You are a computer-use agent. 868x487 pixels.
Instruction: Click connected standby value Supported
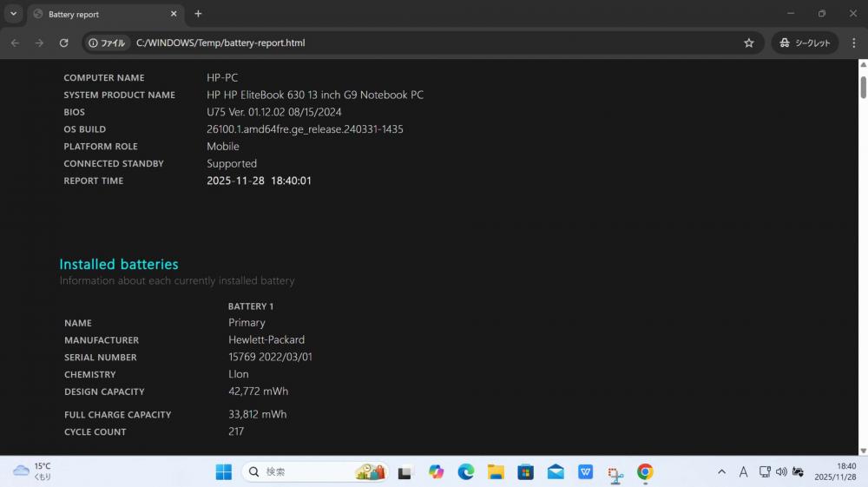232,164
